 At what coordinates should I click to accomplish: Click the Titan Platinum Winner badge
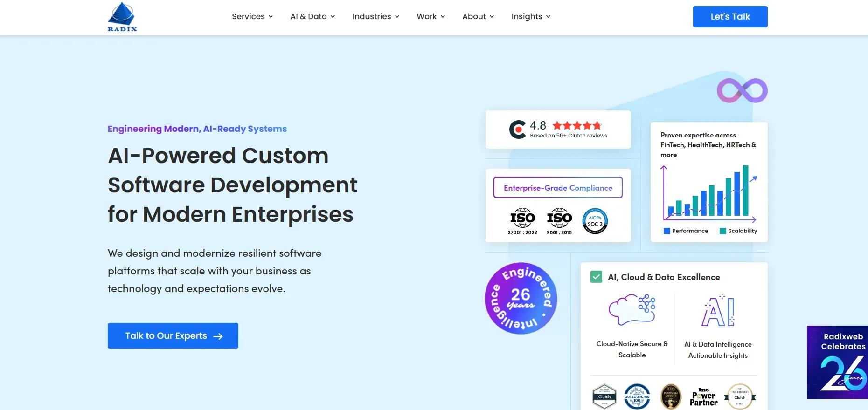671,396
